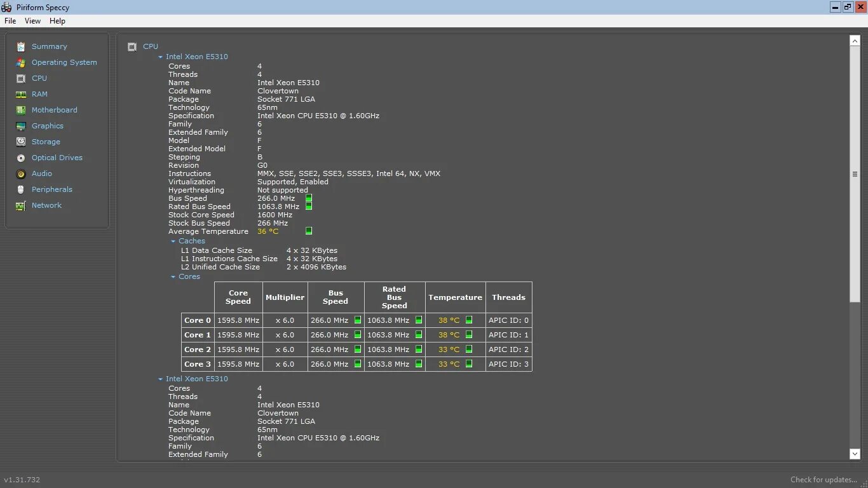This screenshot has height=488, width=868.
Task: Click the APIC ID: 2 cell
Action: click(x=508, y=349)
